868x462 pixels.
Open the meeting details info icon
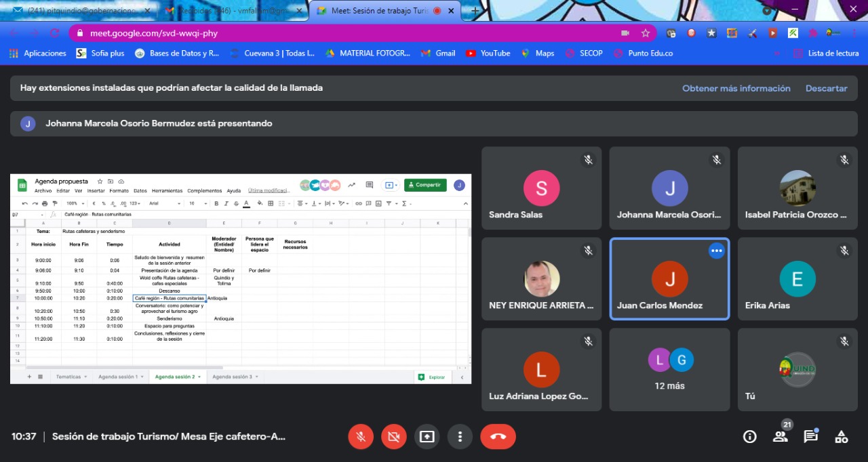750,437
